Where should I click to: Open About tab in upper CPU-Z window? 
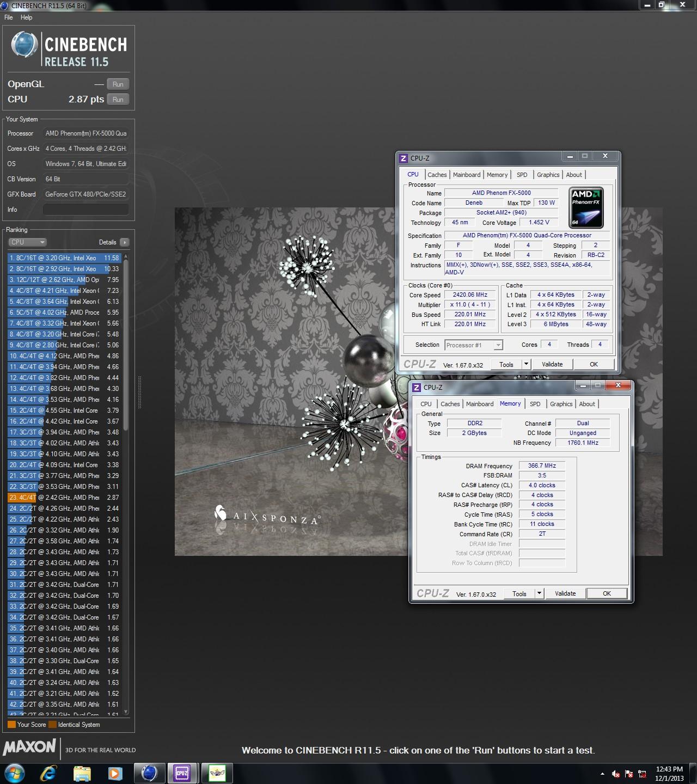tap(574, 175)
